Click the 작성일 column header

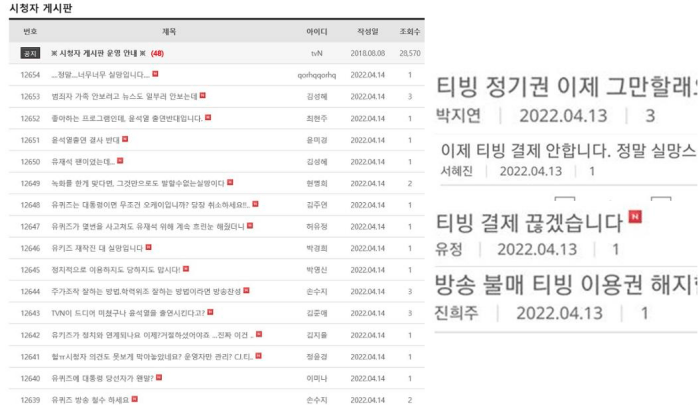coord(367,31)
